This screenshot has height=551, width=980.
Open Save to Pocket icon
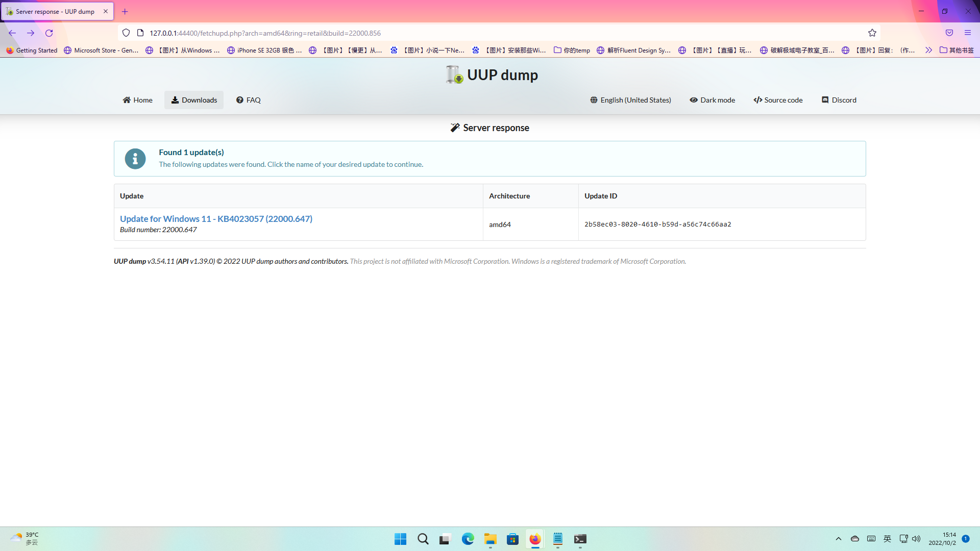(x=949, y=33)
